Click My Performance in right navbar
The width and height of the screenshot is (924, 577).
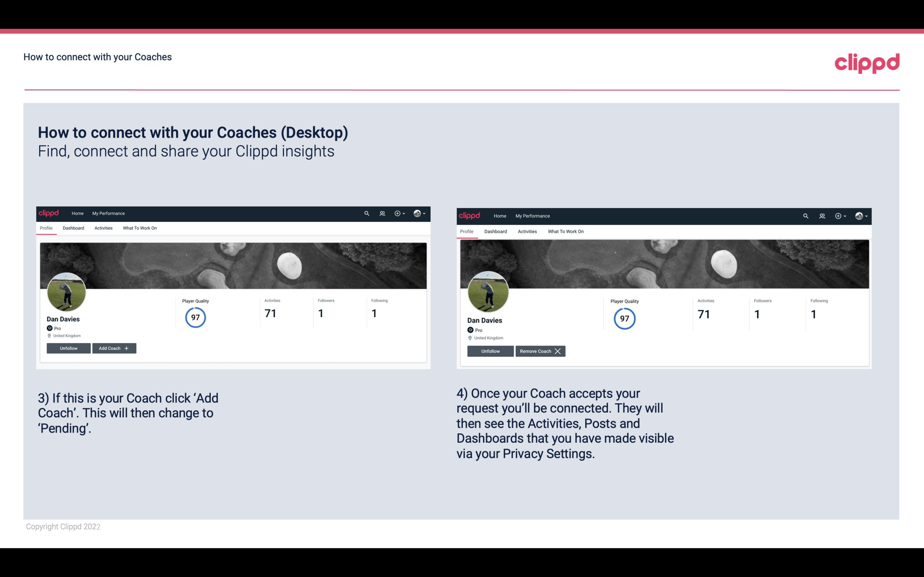coord(532,215)
